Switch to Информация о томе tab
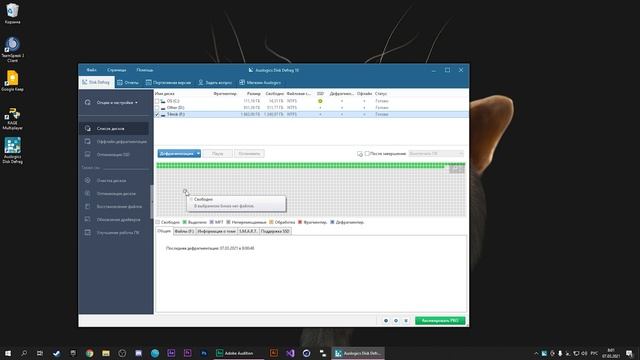This screenshot has width=640, height=360. click(x=217, y=231)
